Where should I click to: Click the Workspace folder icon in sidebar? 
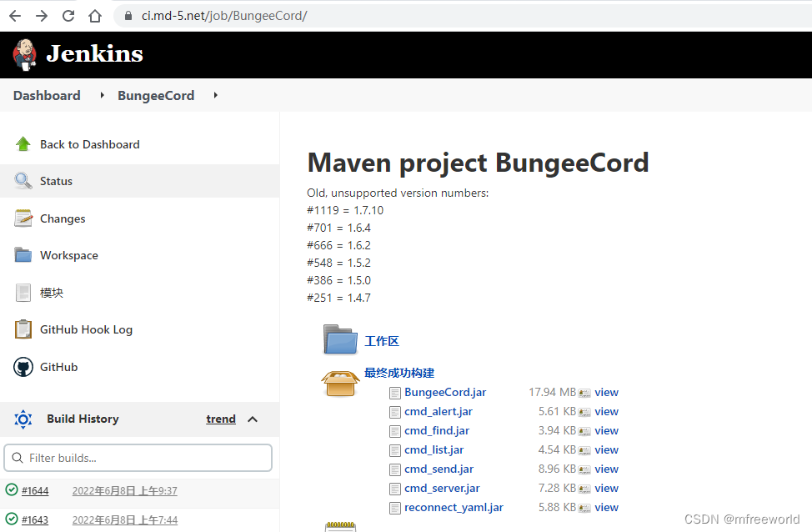point(23,255)
